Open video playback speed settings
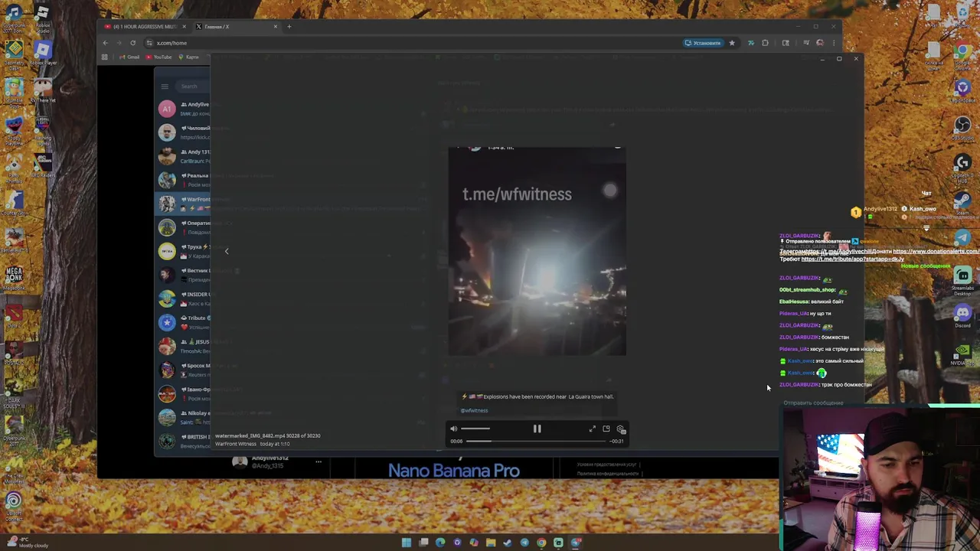Viewport: 980px width, 551px height. [x=621, y=429]
